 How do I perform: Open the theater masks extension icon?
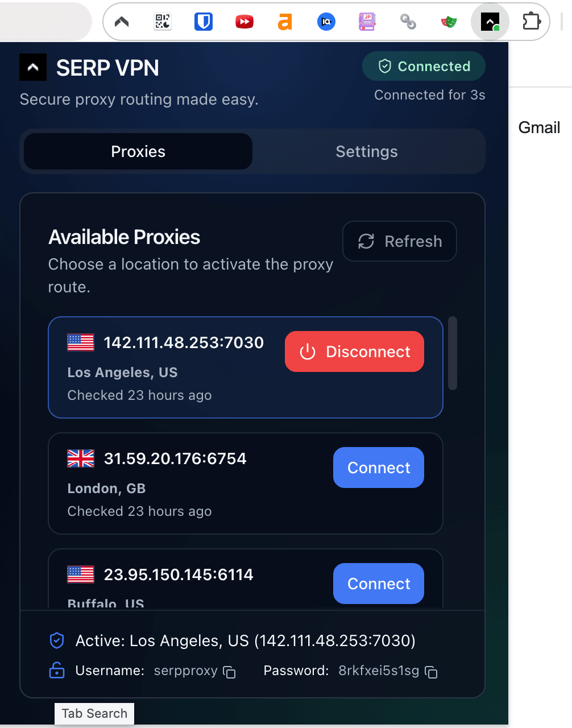click(449, 21)
